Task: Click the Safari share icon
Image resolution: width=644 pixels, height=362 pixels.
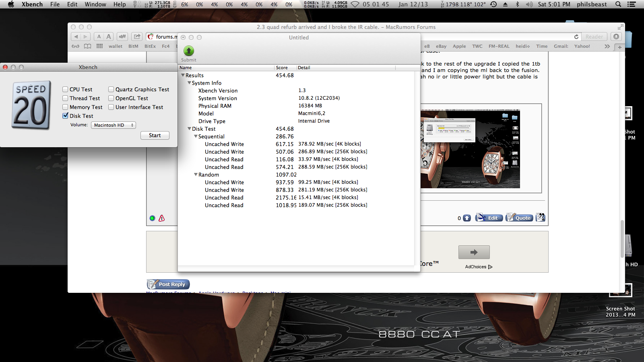Action: point(137,37)
